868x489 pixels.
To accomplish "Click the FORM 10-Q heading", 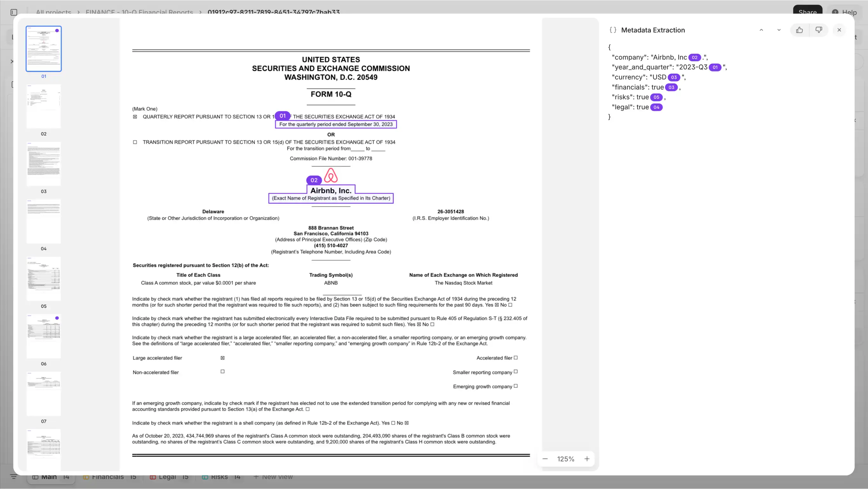I will [x=331, y=94].
